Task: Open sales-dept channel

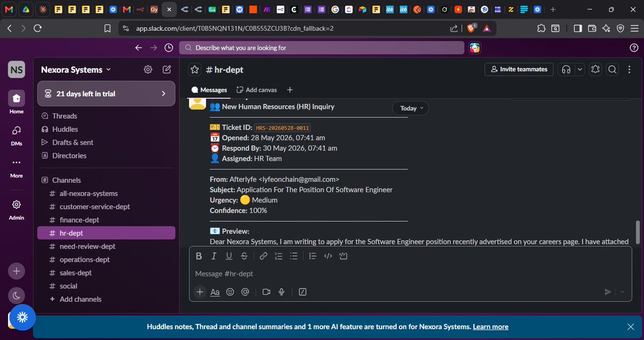Action: click(106, 273)
